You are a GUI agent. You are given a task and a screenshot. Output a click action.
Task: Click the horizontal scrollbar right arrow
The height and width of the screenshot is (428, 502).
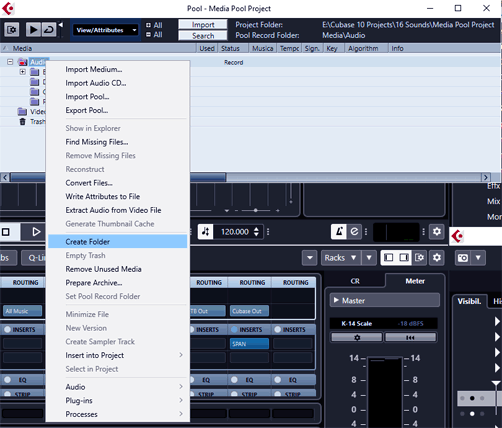(x=486, y=177)
